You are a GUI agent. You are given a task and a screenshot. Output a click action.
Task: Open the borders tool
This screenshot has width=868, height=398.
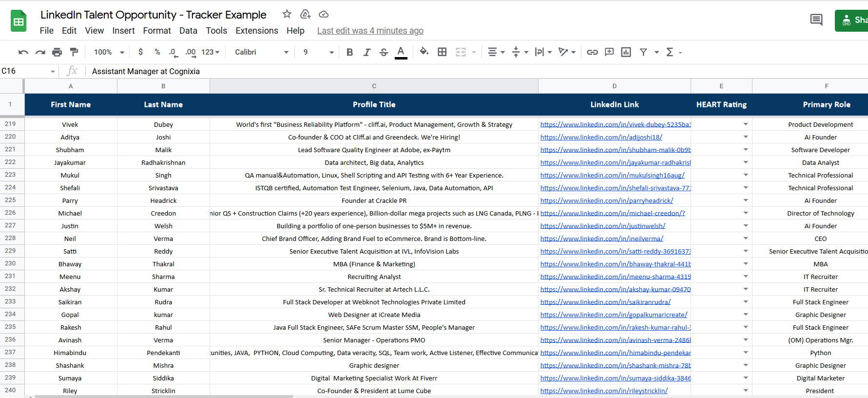tap(442, 52)
